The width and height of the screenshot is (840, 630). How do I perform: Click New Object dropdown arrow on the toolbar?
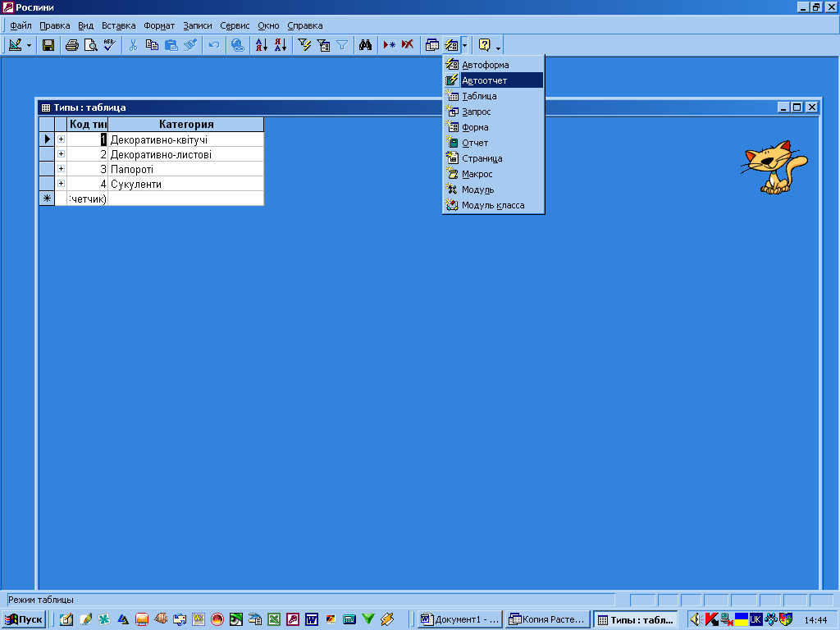[464, 46]
